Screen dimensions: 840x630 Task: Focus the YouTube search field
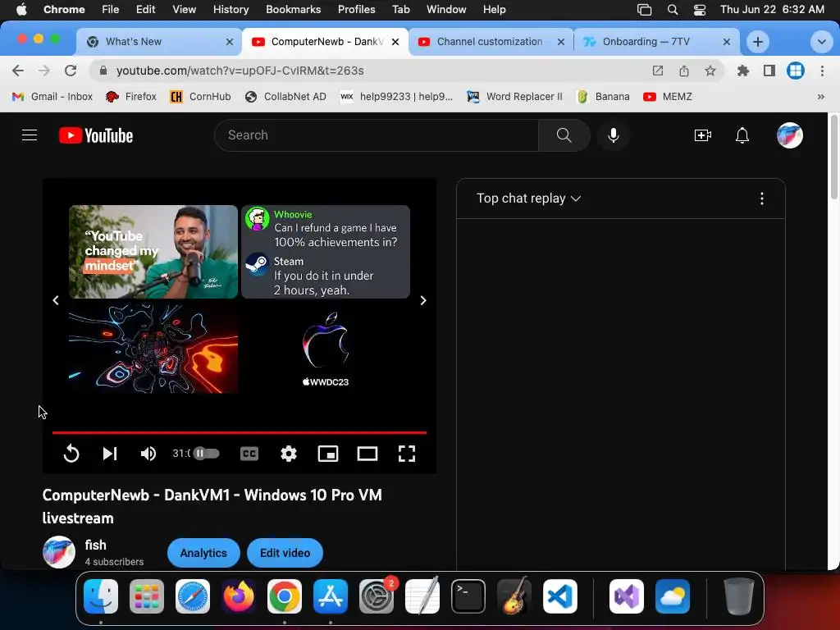pyautogui.click(x=376, y=135)
